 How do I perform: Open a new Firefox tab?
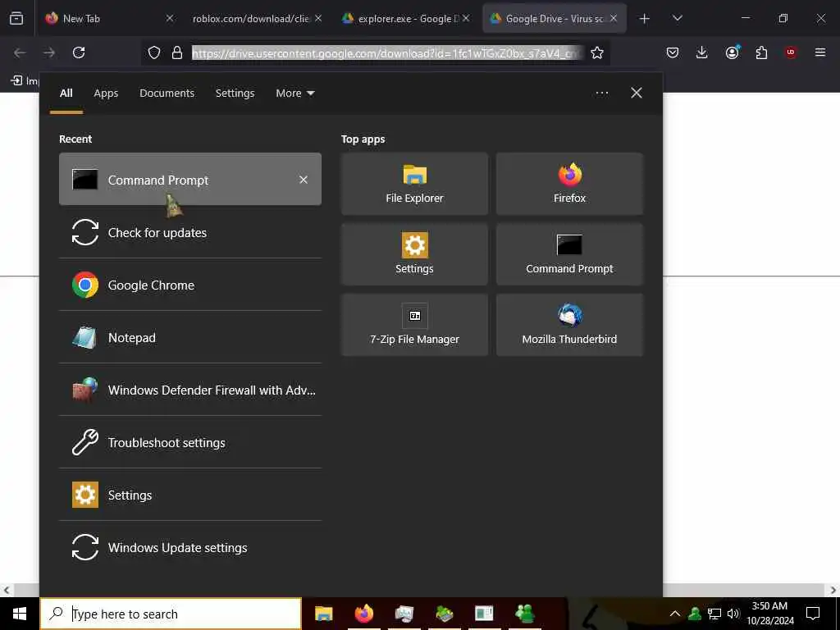click(645, 19)
